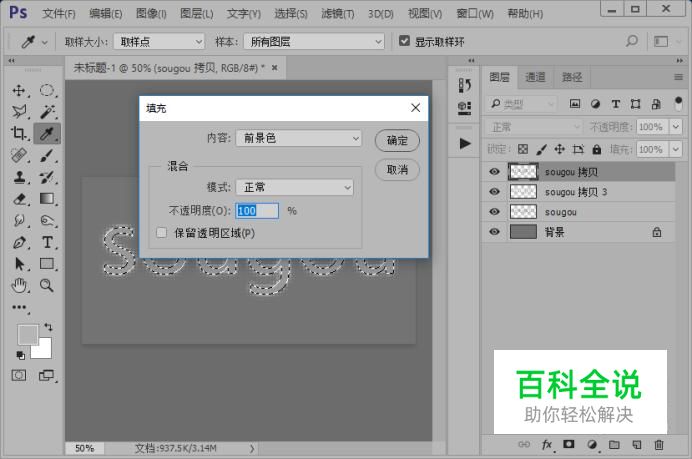
Task: Open the 模式 blending dropdown
Action: [x=295, y=188]
